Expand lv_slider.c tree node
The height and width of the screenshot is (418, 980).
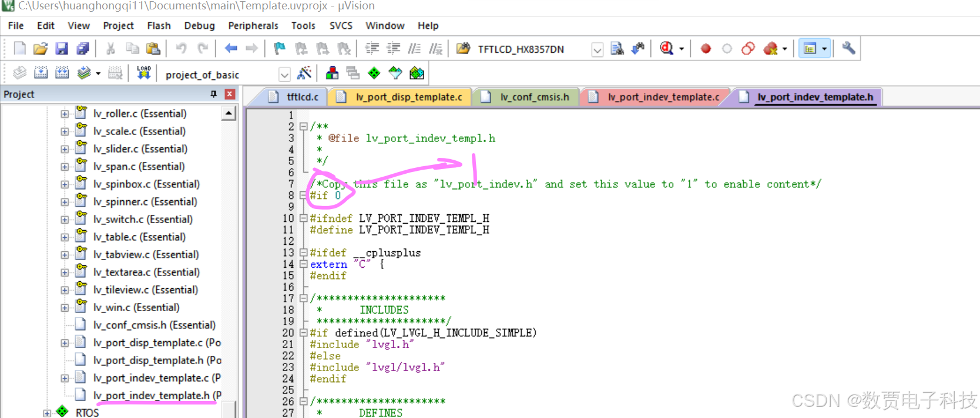click(65, 149)
